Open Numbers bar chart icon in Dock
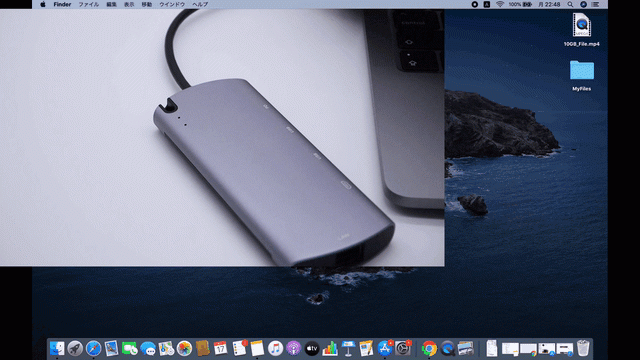Viewport: 640px width, 360px height. point(330,349)
